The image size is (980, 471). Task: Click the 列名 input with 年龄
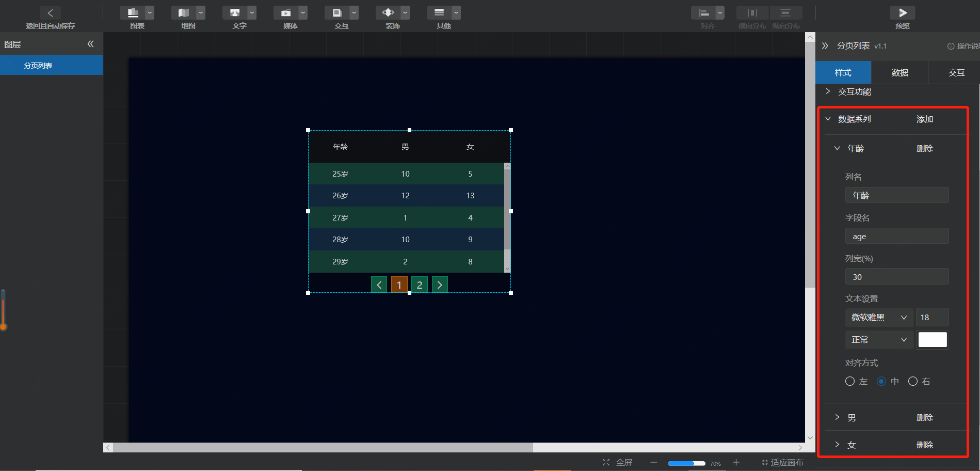[897, 195]
